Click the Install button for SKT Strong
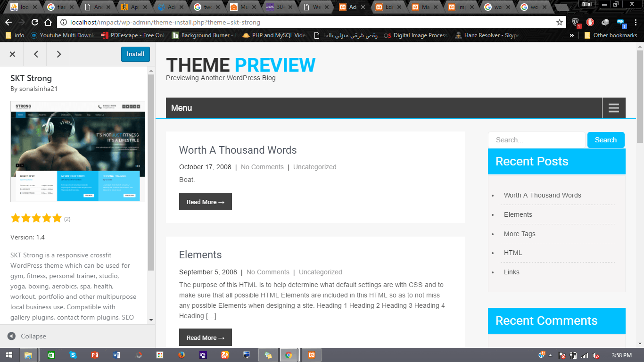The width and height of the screenshot is (644, 362). click(135, 54)
